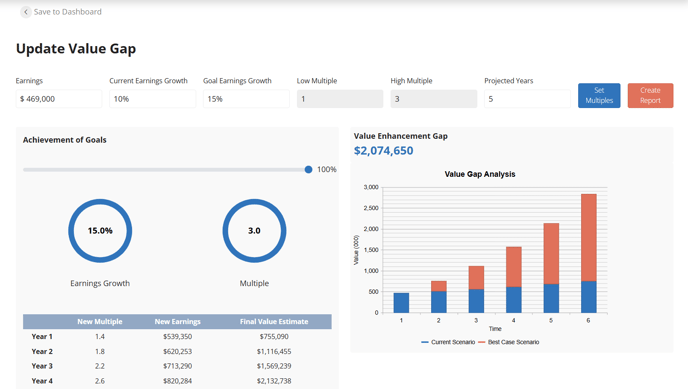Click the back arrow circle icon

pyautogui.click(x=26, y=12)
